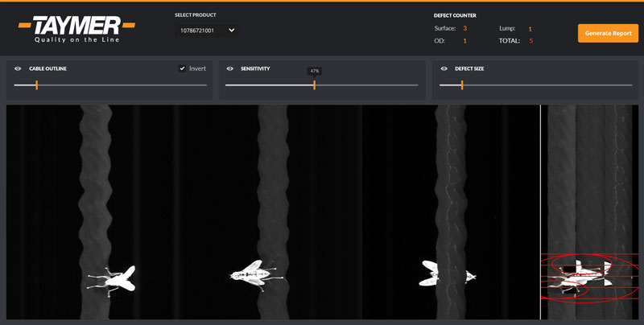The width and height of the screenshot is (644, 325).
Task: Uncheck the Invert checkbox
Action: pos(183,69)
